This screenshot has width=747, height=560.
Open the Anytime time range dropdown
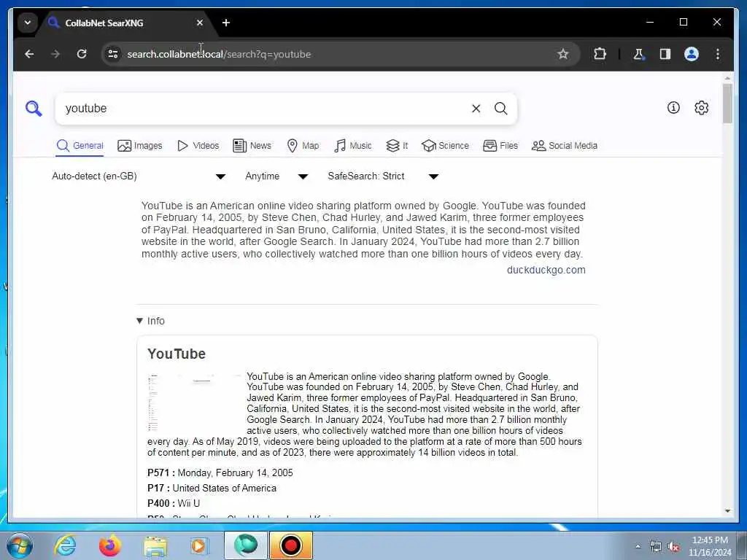click(x=276, y=176)
